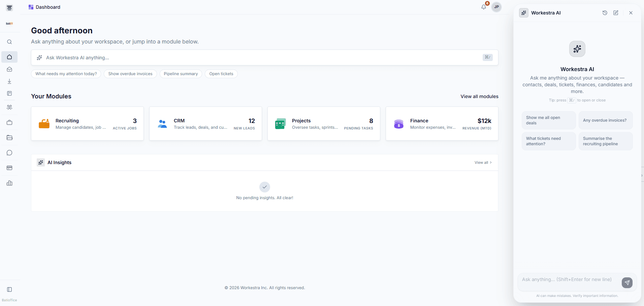Click the send icon in the AI chat panel
The height and width of the screenshot is (306, 644).
click(x=626, y=283)
